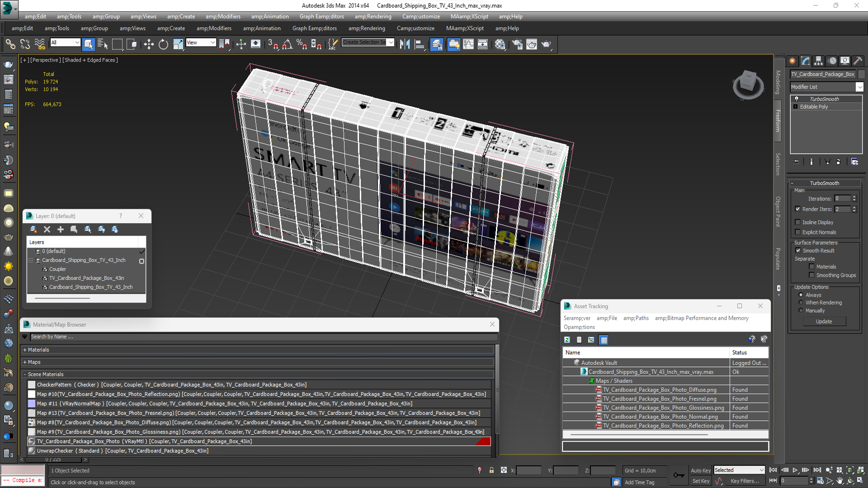Viewport: 868px width, 488px height.
Task: Open selection filter All dropdown
Action: [65, 42]
